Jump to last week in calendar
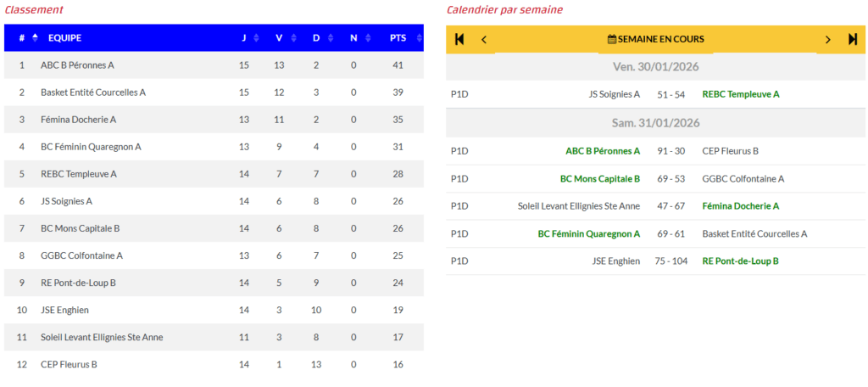 [x=853, y=39]
